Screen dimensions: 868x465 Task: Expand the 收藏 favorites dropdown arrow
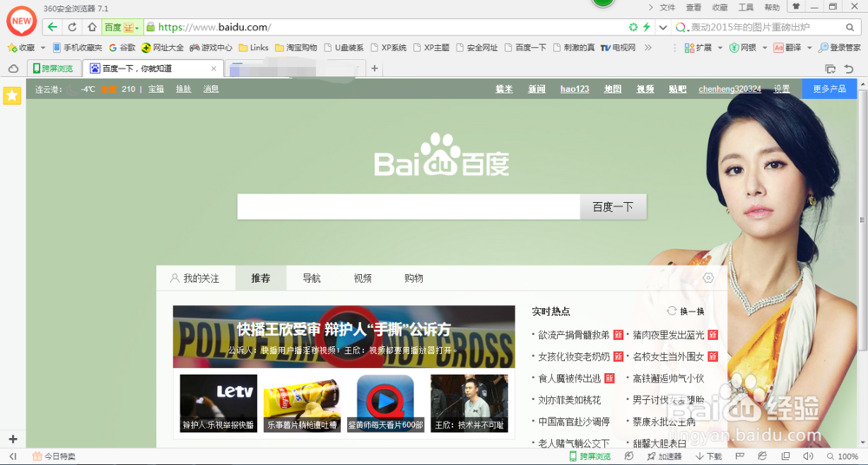click(43, 48)
